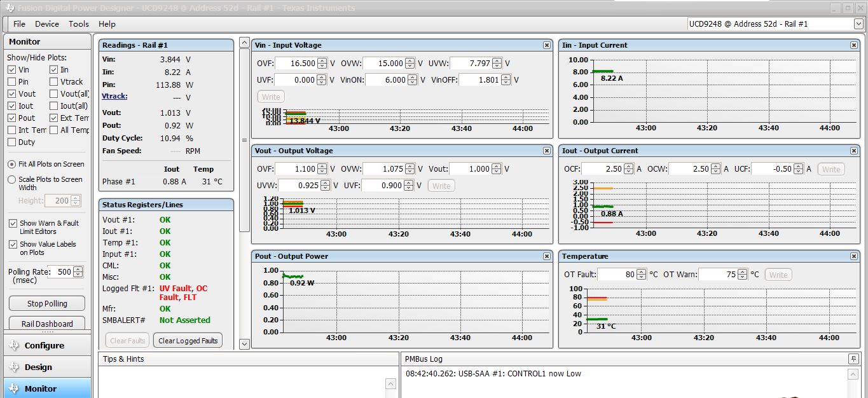
Task: Click the Monitor section TI icon
Action: tap(15, 388)
